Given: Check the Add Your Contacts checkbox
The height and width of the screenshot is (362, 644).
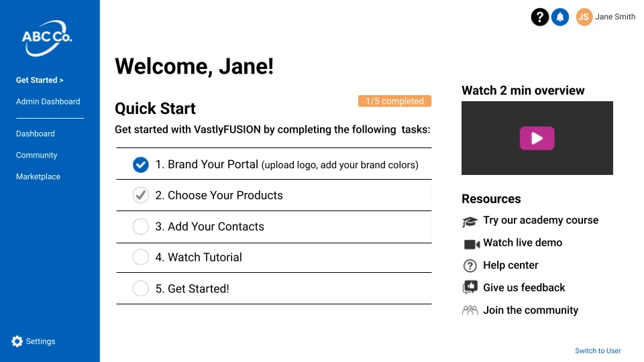Looking at the screenshot, I should 140,227.
